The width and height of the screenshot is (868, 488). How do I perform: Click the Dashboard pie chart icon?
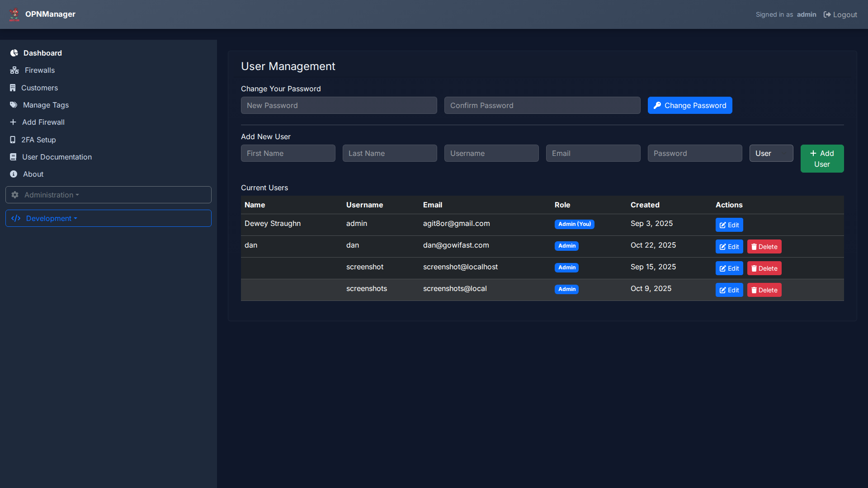14,53
